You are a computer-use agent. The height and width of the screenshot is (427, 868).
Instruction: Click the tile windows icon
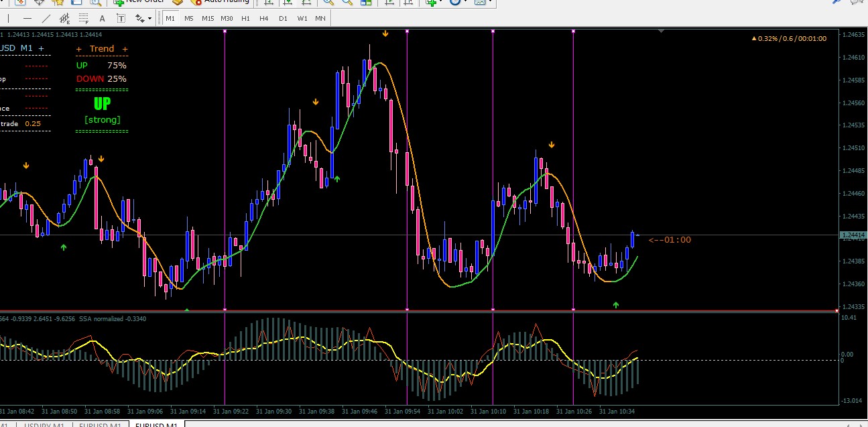(367, 1)
